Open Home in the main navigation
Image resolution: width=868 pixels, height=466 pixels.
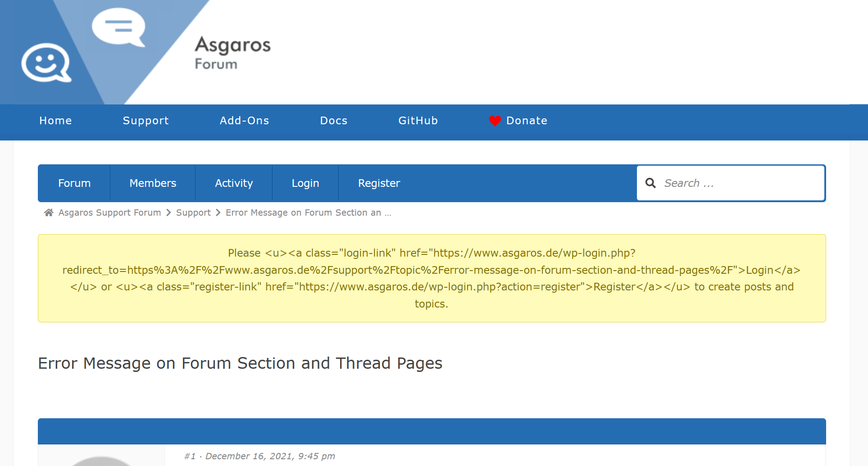point(55,121)
